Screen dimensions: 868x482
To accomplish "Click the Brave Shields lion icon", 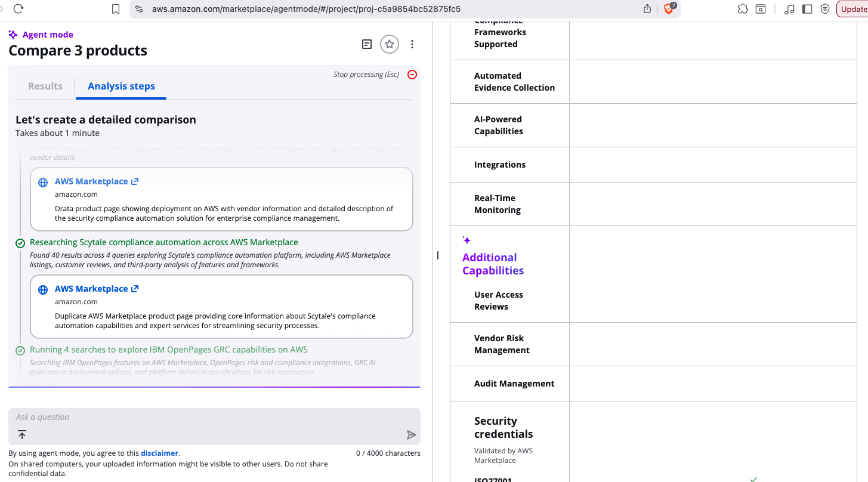I will [669, 9].
